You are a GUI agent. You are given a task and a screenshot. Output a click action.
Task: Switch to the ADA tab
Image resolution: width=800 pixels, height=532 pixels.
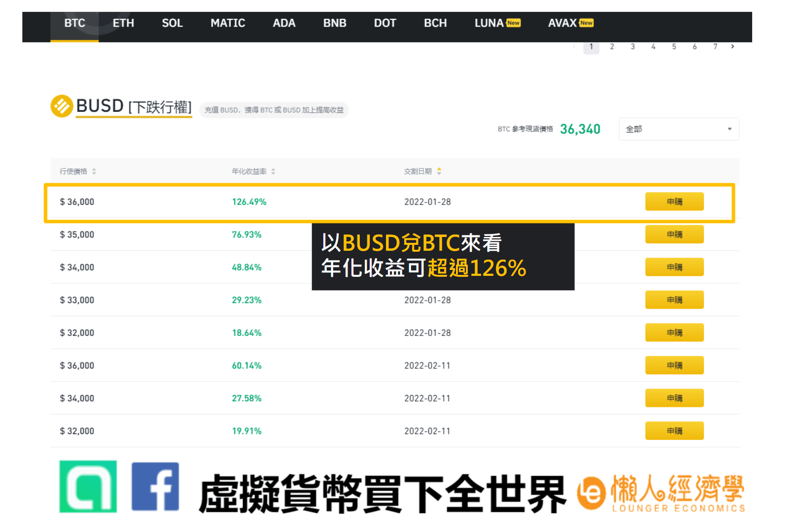click(x=284, y=23)
